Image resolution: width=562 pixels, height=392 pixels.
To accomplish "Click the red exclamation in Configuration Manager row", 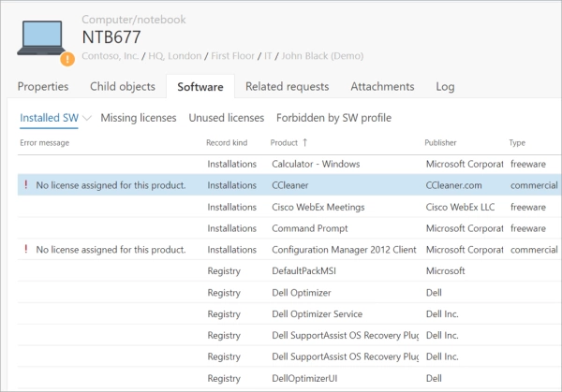I will pos(26,249).
